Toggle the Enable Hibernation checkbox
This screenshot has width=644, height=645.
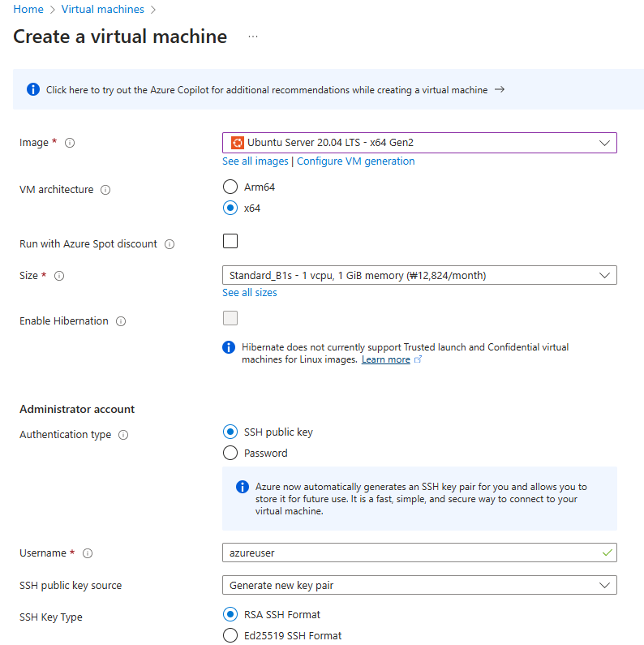click(x=230, y=318)
